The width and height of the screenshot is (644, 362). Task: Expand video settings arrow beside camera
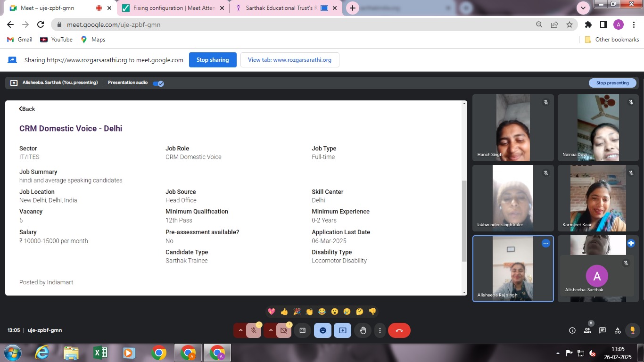pos(271,330)
